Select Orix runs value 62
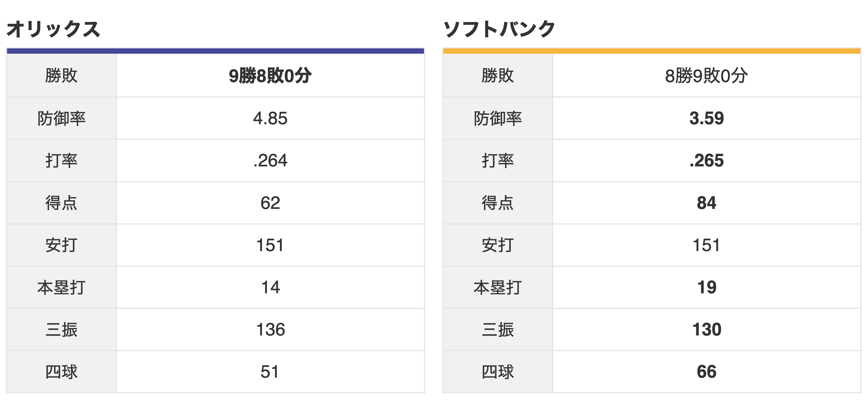Screen dimensions: 868x416 click(270, 203)
